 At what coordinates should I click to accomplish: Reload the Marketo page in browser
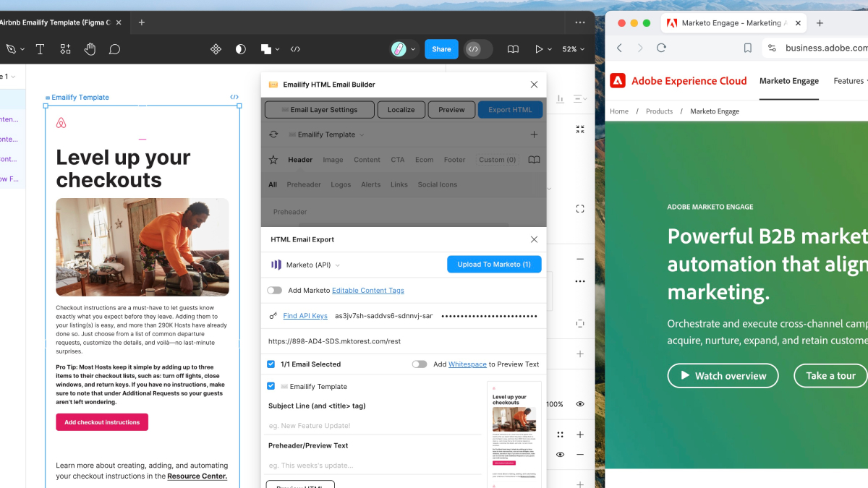pos(661,48)
